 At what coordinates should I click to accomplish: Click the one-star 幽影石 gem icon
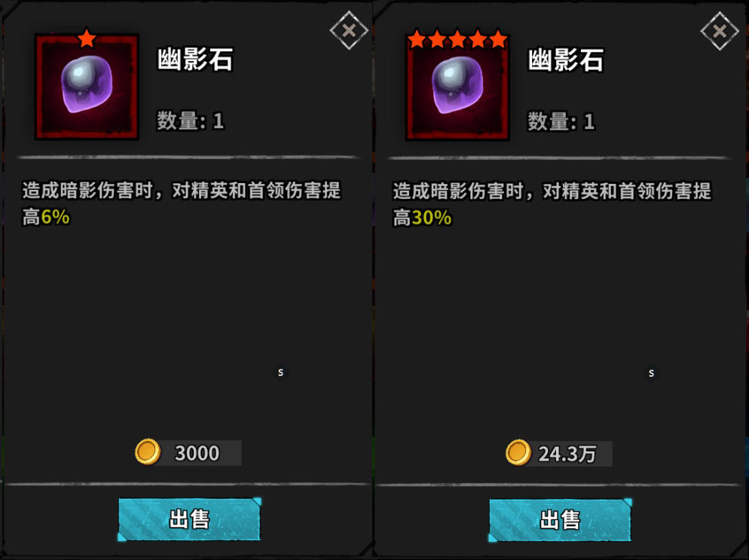click(x=87, y=87)
